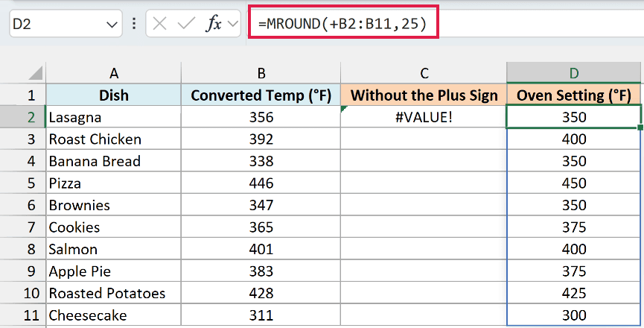The width and height of the screenshot is (644, 328).
Task: Click the cell with value 356
Action: tap(261, 117)
